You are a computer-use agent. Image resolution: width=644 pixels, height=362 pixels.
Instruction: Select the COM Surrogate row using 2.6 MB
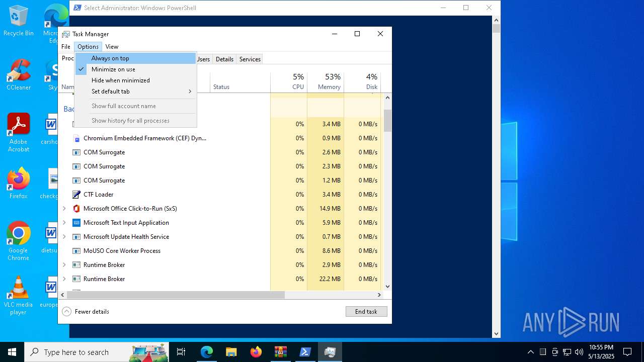(x=220, y=152)
